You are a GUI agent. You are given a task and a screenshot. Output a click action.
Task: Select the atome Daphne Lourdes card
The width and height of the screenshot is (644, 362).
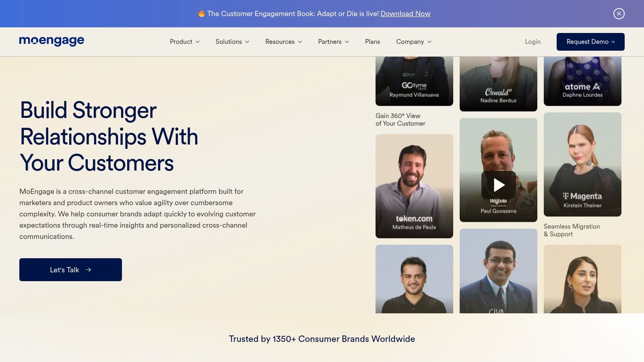[x=582, y=82]
